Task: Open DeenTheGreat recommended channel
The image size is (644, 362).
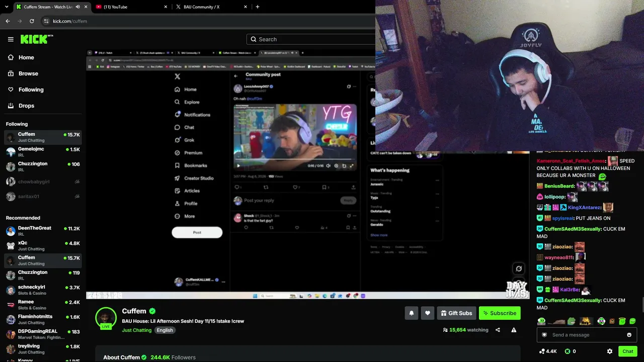Action: click(x=43, y=231)
